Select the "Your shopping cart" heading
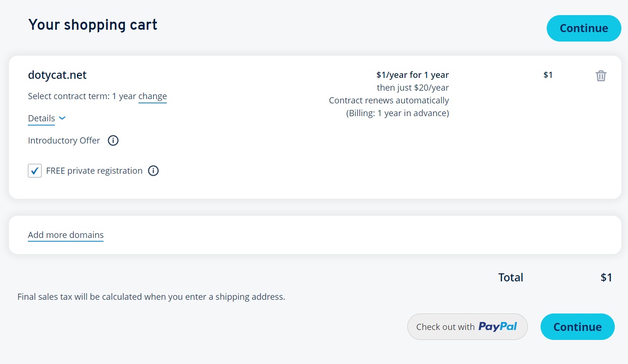The image size is (628, 364). pyautogui.click(x=93, y=25)
